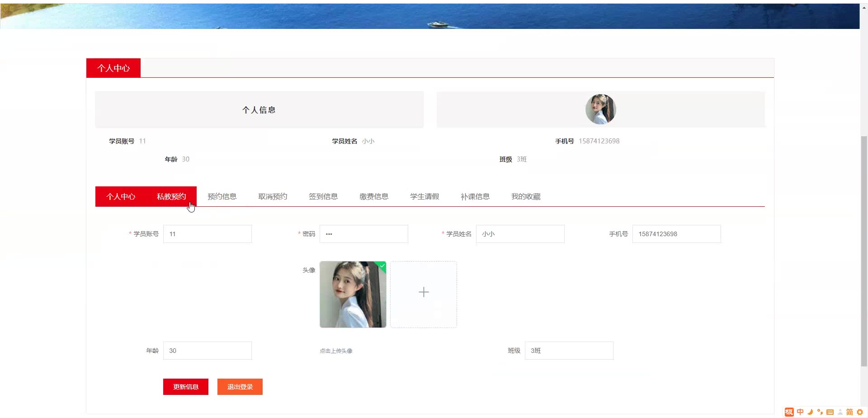Image resolution: width=868 pixels, height=418 pixels.
Task: Click the 极 input method logo icon
Action: [789, 412]
